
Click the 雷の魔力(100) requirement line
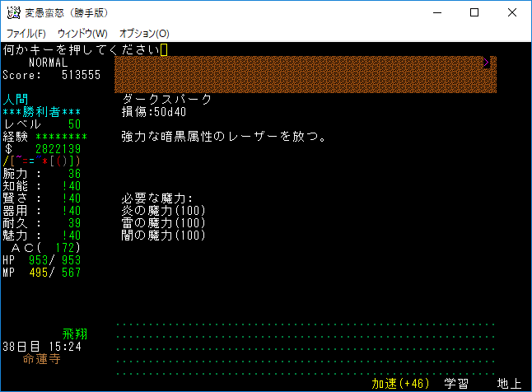[163, 223]
